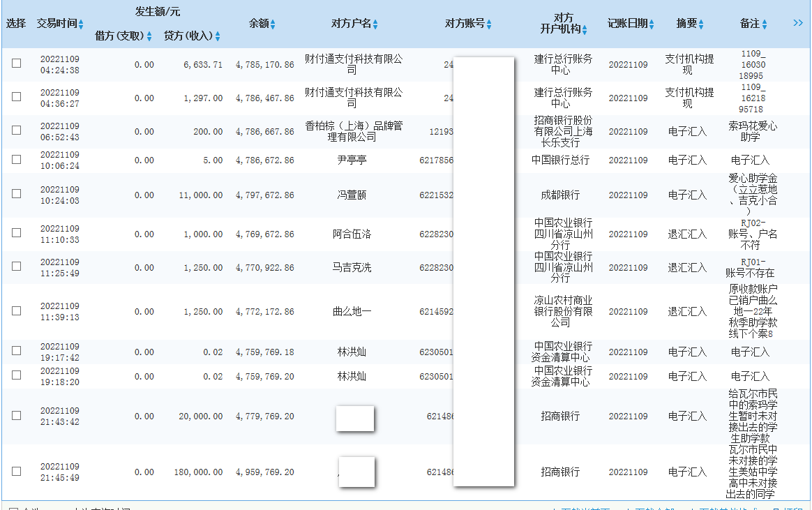Click 香柏棕（上海）品牌管理有限公司 name
812x510 pixels.
coord(354,132)
